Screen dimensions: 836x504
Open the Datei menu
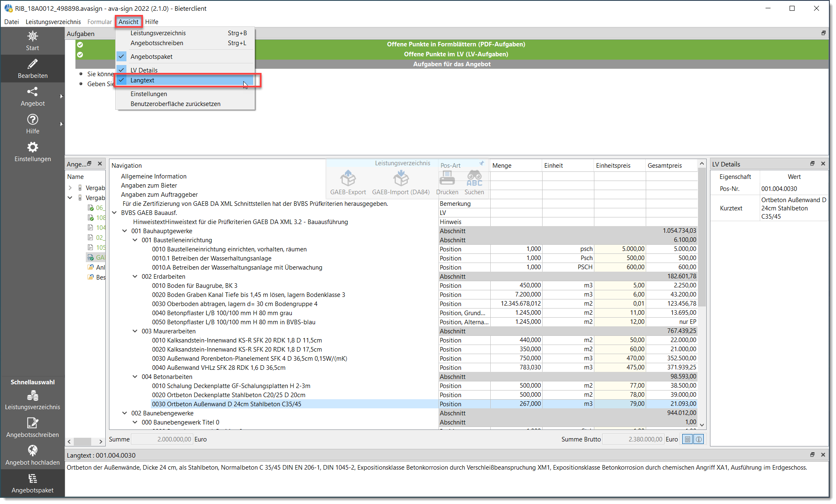12,22
